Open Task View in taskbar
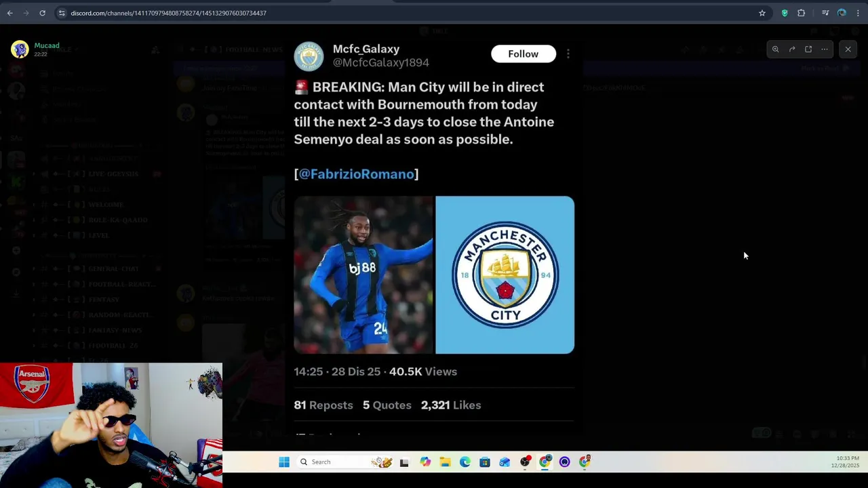Screen dimensions: 868x488 404,462
